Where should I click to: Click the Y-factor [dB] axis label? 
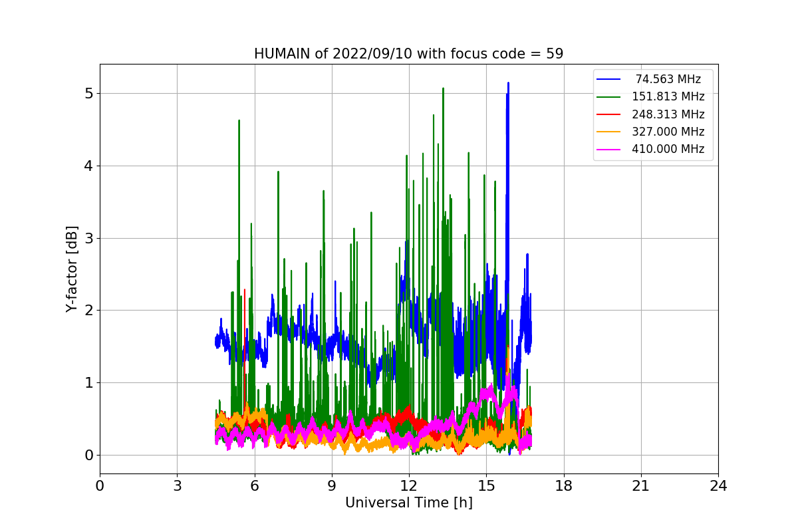click(72, 269)
